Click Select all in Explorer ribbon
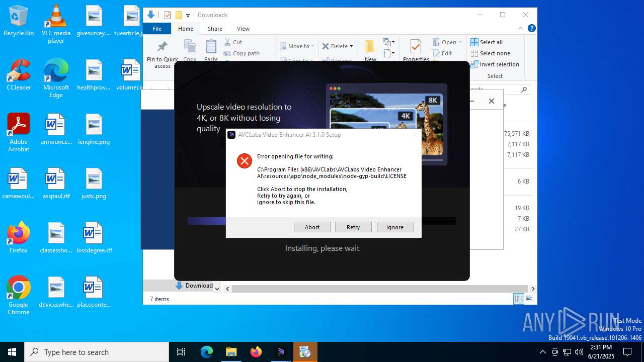 point(487,42)
